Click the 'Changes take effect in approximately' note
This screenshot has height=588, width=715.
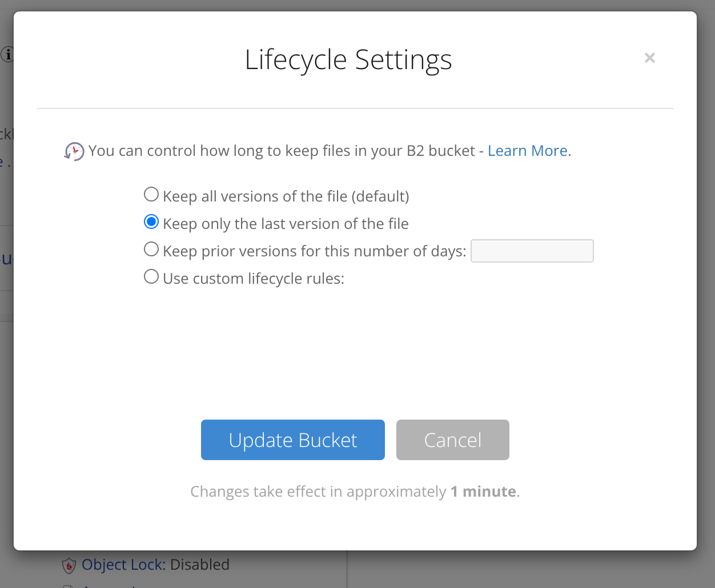318,492
